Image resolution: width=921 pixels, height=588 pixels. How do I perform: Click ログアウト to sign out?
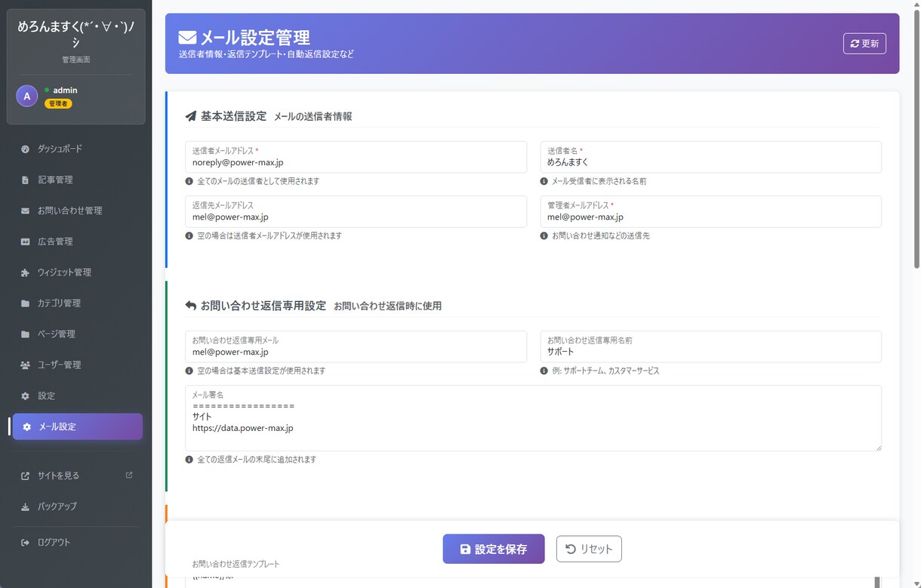[x=78, y=542]
